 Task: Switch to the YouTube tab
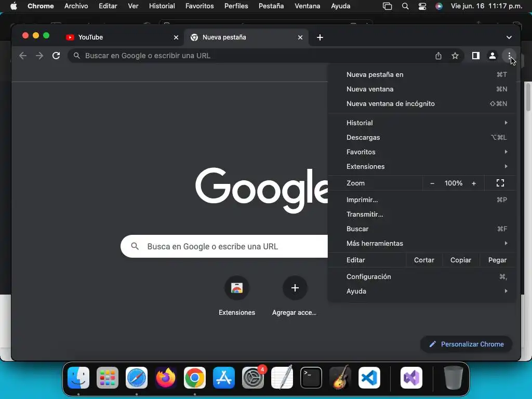[122, 37]
